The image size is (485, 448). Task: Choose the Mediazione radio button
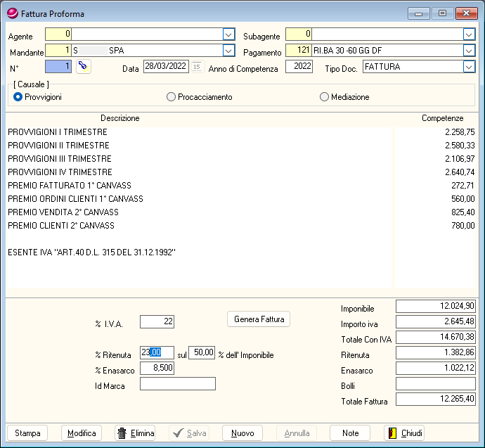click(324, 97)
